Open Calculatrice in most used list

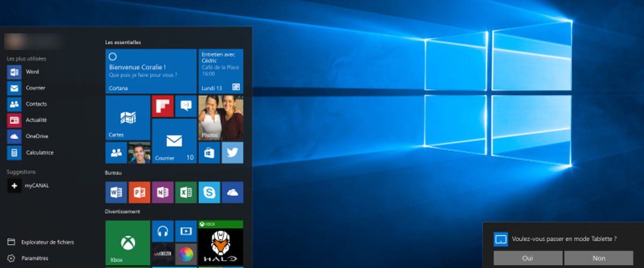(x=31, y=152)
